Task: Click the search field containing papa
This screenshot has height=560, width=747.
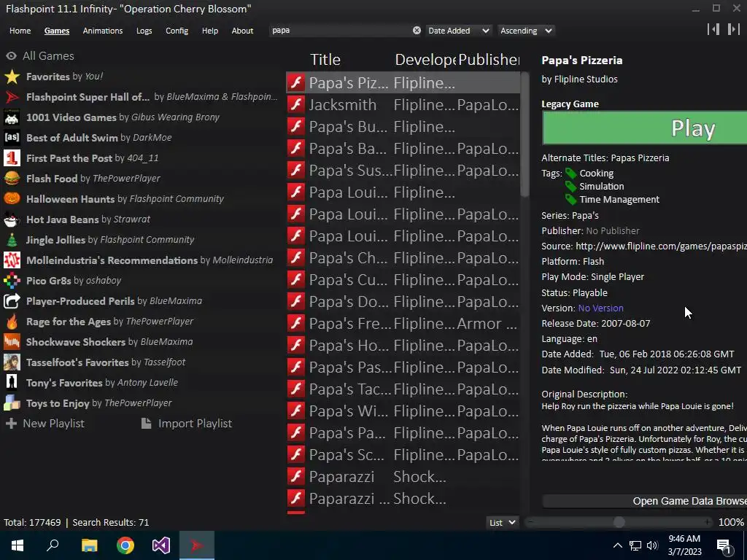Action: [340, 31]
